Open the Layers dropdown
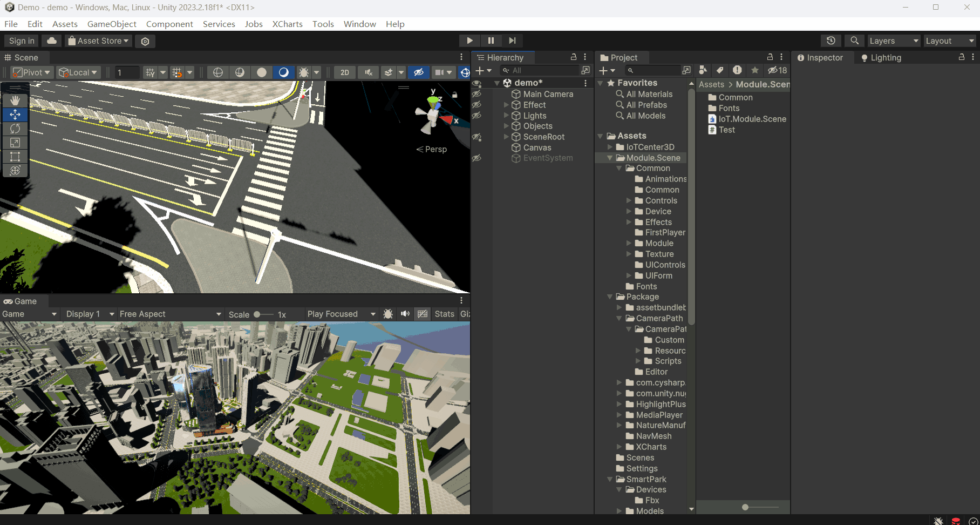The height and width of the screenshot is (525, 980). click(x=893, y=41)
